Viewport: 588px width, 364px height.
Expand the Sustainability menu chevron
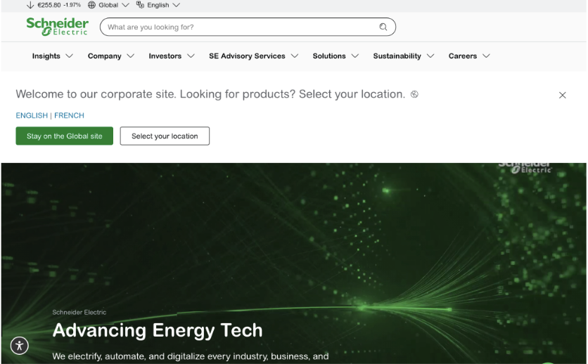click(430, 56)
